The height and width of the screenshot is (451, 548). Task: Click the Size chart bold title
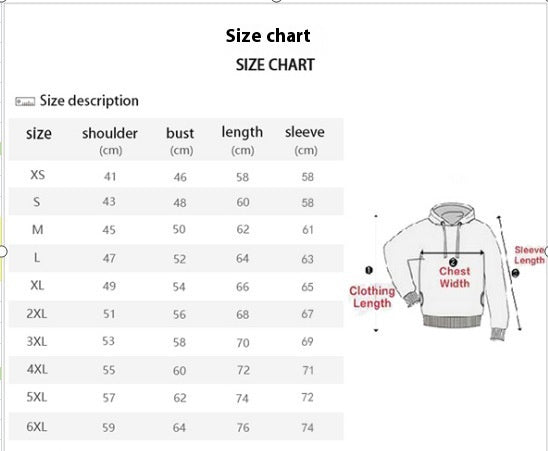point(268,36)
